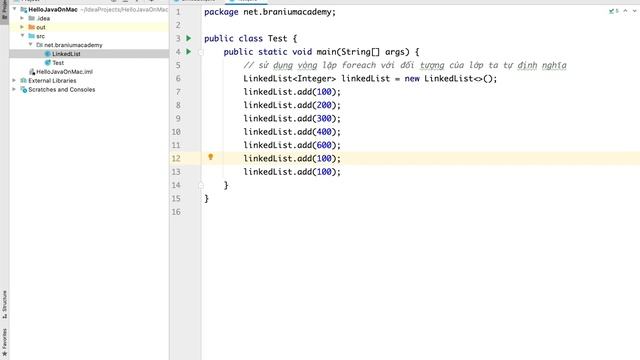The height and width of the screenshot is (360, 640).
Task: Expand the .idea folder
Action: click(x=22, y=18)
